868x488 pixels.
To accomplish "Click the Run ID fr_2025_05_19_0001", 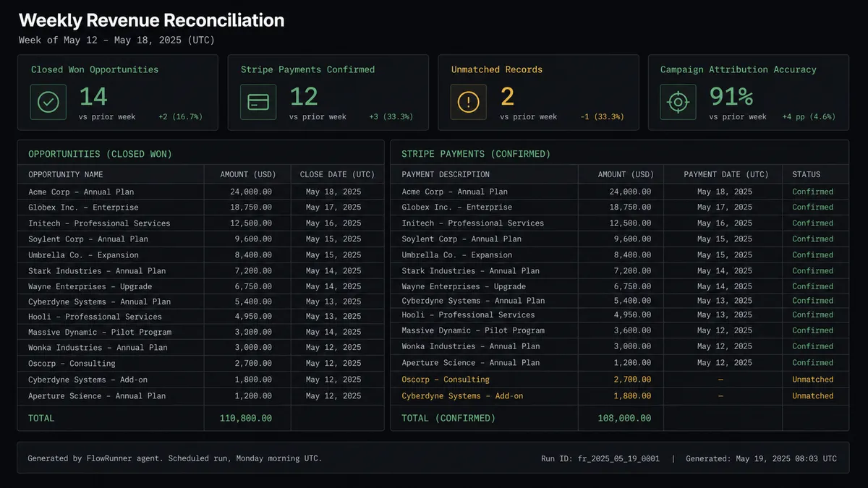I will [600, 459].
